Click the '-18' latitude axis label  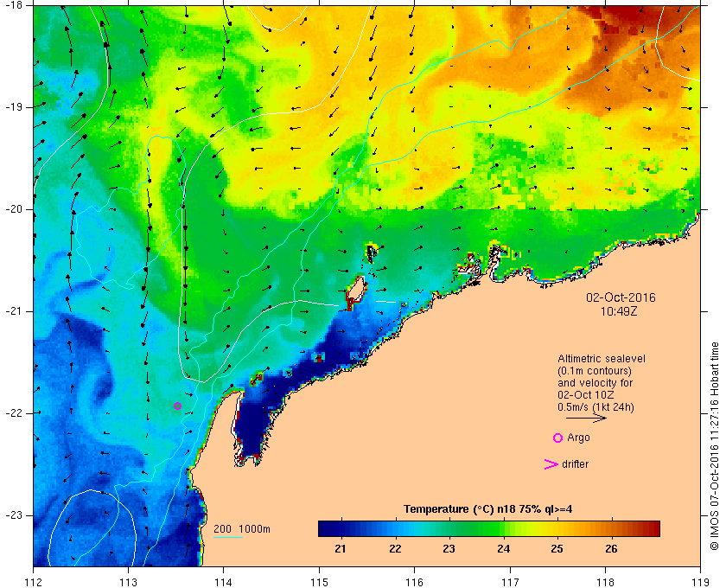coord(13,5)
